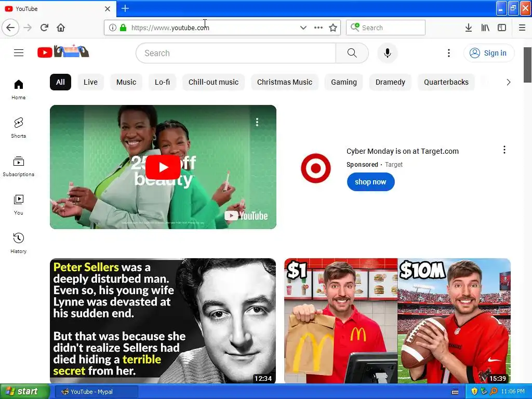Open the Peter Sellers video thumbnail

[x=163, y=321]
